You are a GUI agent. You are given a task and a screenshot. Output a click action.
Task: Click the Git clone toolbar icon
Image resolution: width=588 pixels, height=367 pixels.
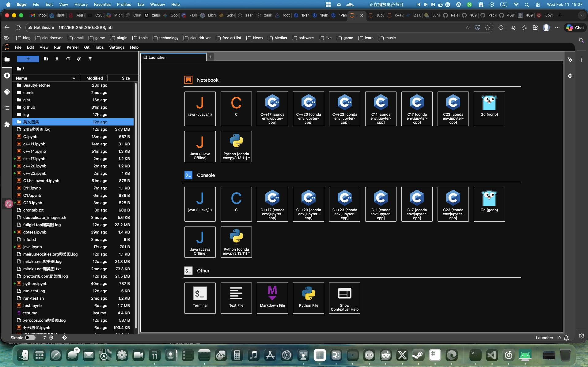tap(79, 59)
